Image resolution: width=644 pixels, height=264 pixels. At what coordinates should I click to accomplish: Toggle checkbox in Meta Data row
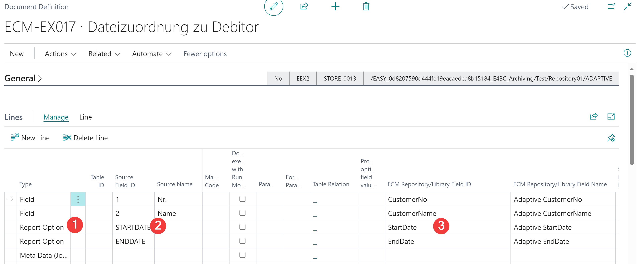pyautogui.click(x=242, y=255)
